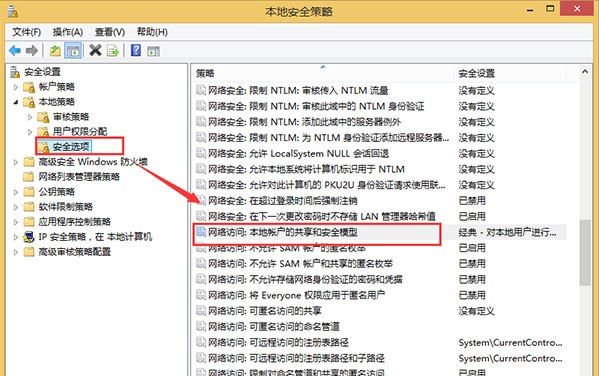Click the 公钥策略 folder icon
Viewport: 599px width, 376px height.
point(29,191)
